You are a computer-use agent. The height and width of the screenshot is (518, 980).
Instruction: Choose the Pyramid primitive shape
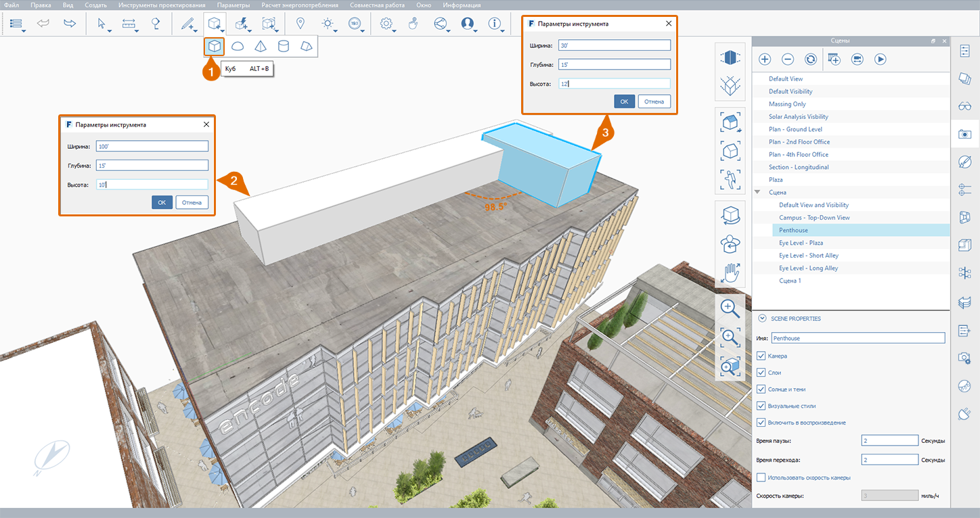point(261,46)
